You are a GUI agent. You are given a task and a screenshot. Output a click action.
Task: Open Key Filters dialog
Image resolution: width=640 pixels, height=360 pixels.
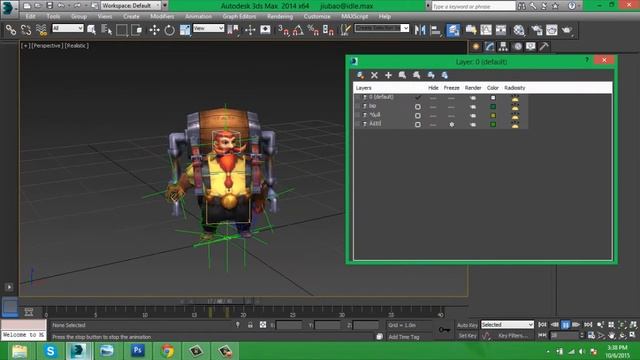click(x=513, y=336)
